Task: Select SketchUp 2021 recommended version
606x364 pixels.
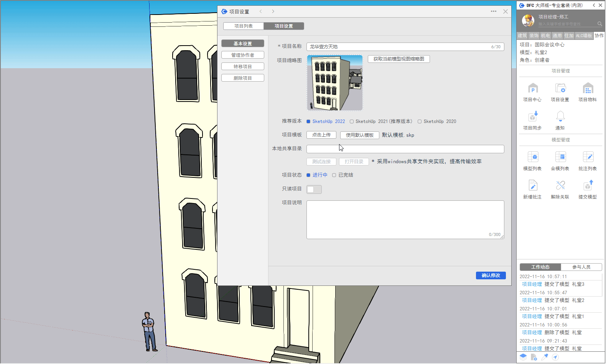Action: pos(352,121)
